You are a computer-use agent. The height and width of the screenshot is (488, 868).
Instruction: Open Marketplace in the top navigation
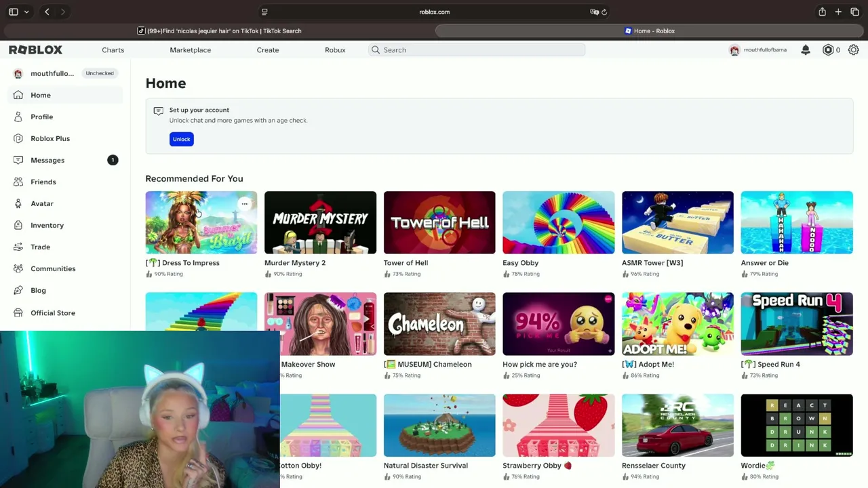[x=191, y=49]
